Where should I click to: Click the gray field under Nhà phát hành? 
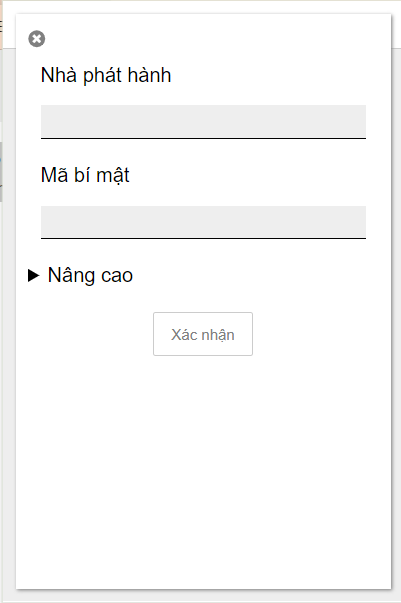[x=203, y=122]
